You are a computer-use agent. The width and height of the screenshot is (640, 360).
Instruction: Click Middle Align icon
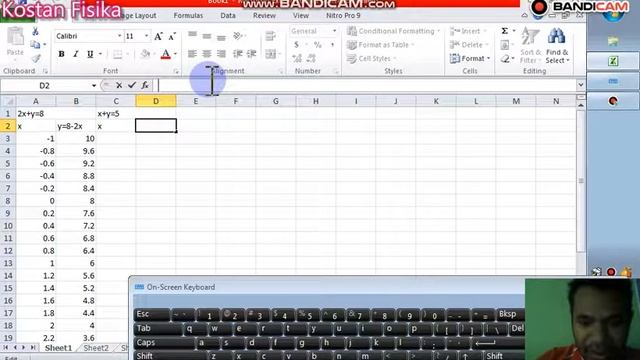click(x=207, y=36)
